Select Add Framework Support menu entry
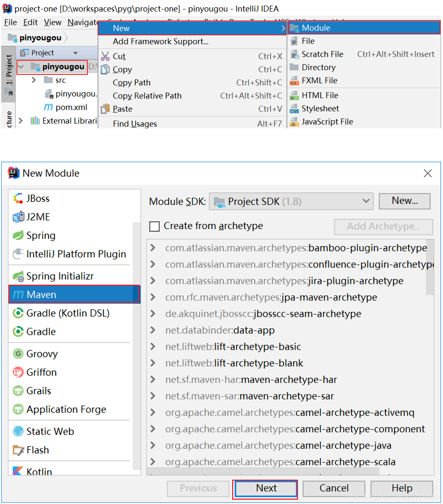 pos(160,41)
